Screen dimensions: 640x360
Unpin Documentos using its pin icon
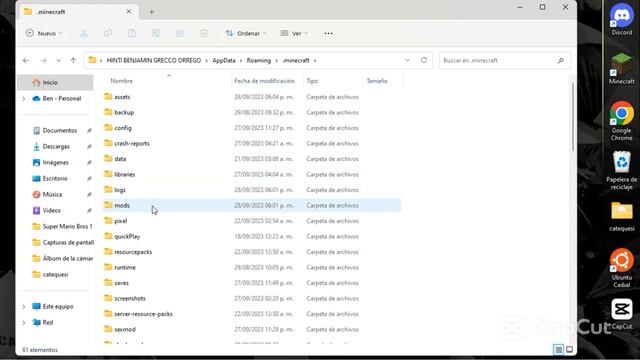point(89,131)
